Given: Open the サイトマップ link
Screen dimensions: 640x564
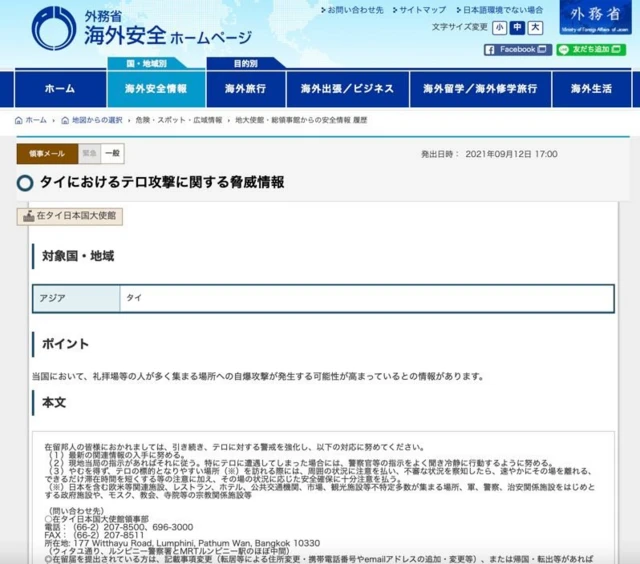Looking at the screenshot, I should [x=420, y=10].
